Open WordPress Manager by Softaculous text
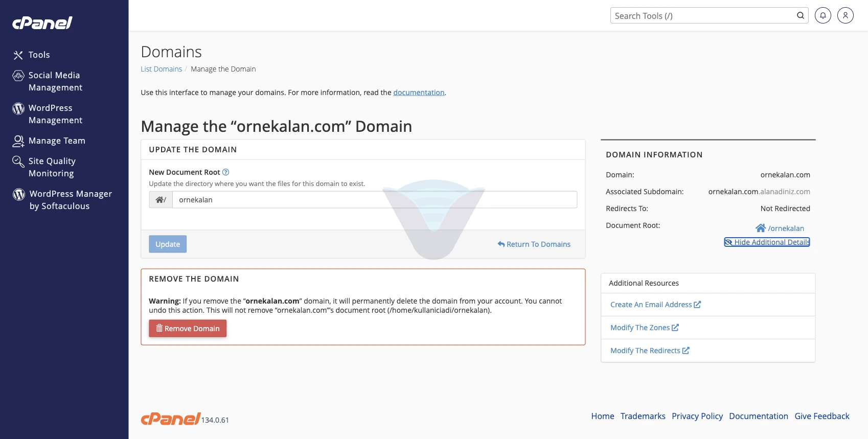 pos(71,200)
